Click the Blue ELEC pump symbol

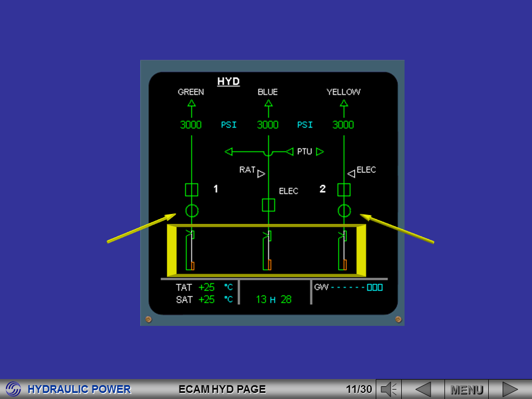(269, 206)
